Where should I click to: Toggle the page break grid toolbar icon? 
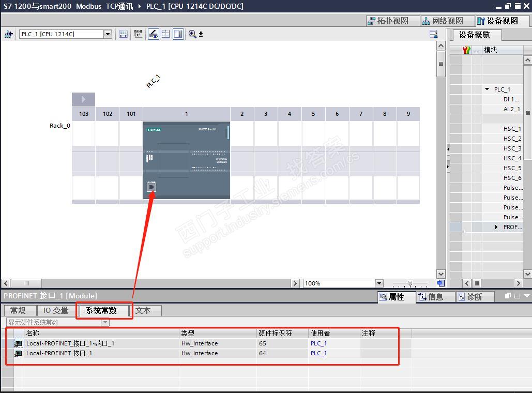[166, 34]
